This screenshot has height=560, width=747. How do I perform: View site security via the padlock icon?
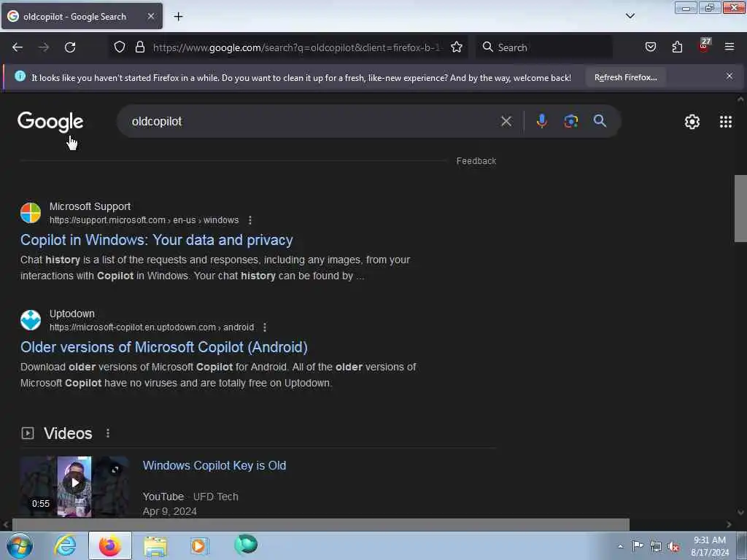pyautogui.click(x=139, y=47)
